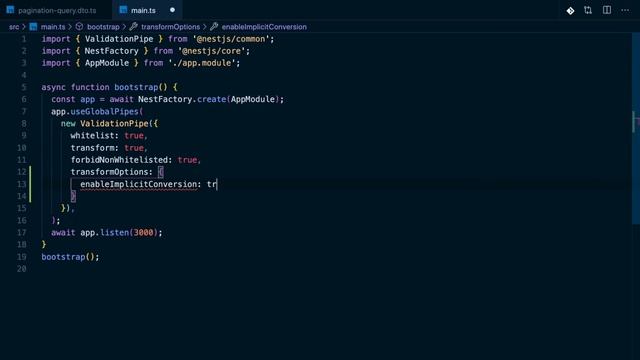Image resolution: width=640 pixels, height=360 pixels.
Task: Click line number 5 in gutter
Action: click(x=24, y=87)
